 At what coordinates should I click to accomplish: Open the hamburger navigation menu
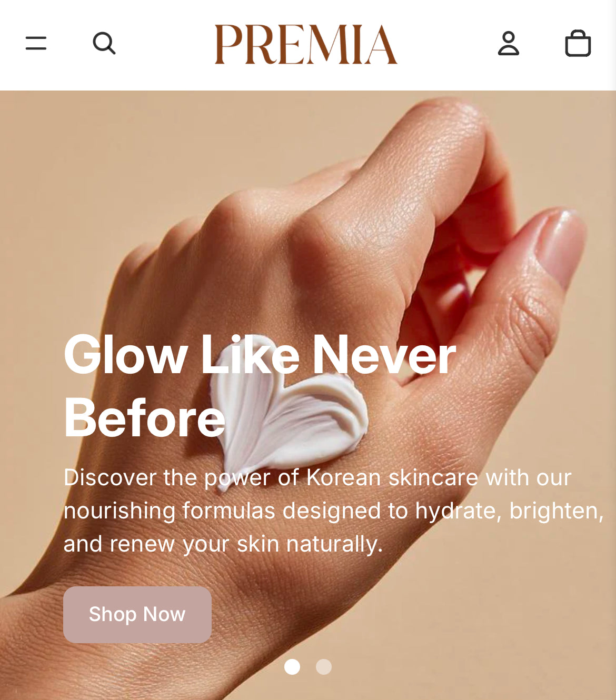36,43
